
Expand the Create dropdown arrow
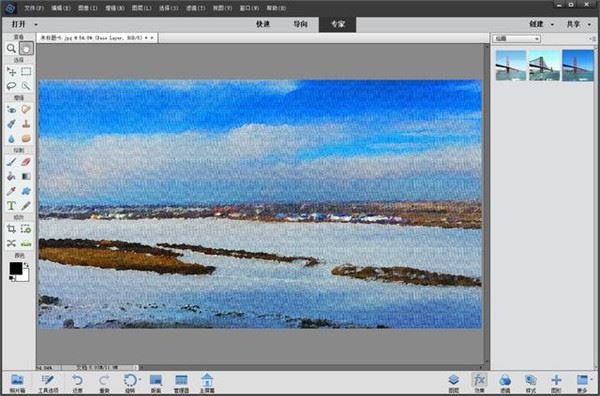(x=552, y=25)
